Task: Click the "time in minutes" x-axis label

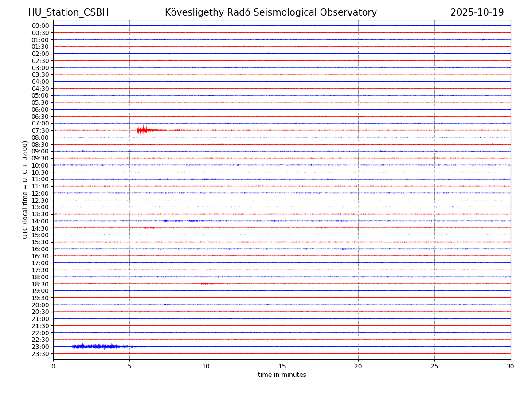Action: point(282,375)
